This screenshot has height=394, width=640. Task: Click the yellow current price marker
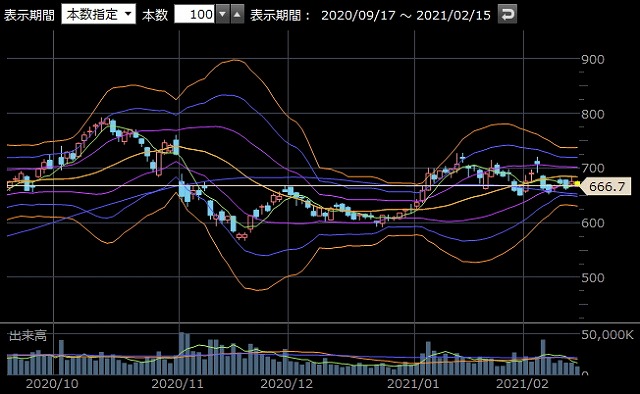click(577, 183)
